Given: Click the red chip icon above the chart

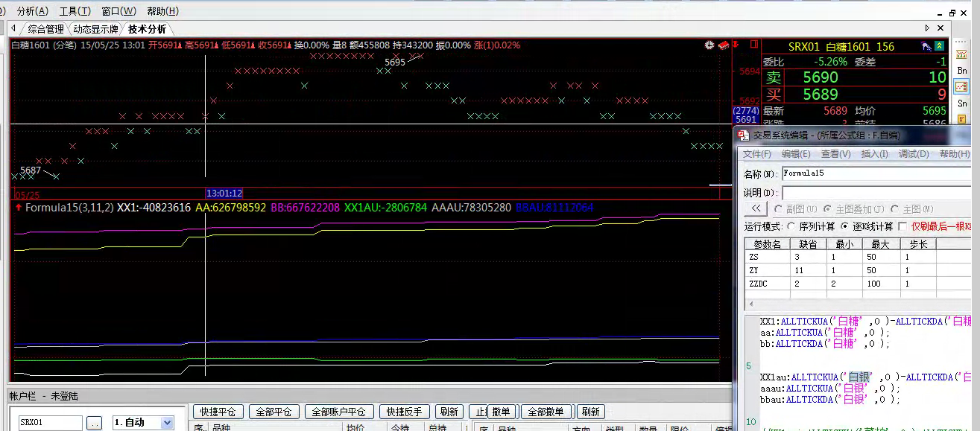Looking at the screenshot, I should [722, 45].
